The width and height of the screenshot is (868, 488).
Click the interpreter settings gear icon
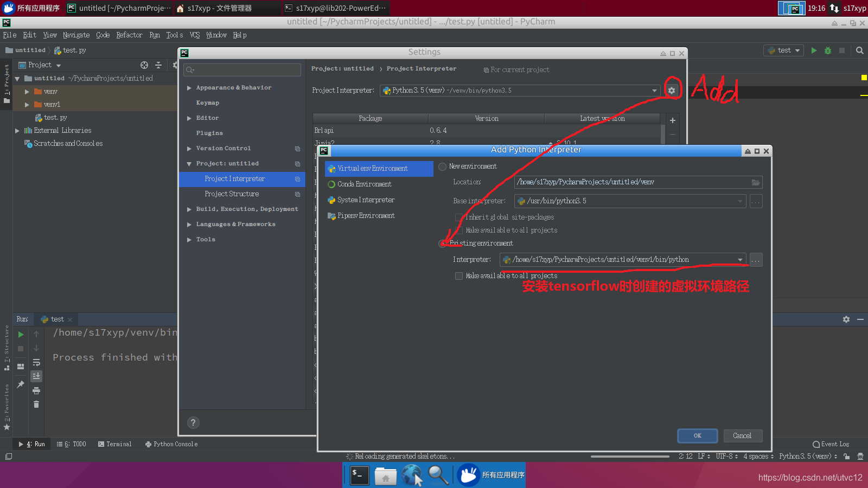672,91
